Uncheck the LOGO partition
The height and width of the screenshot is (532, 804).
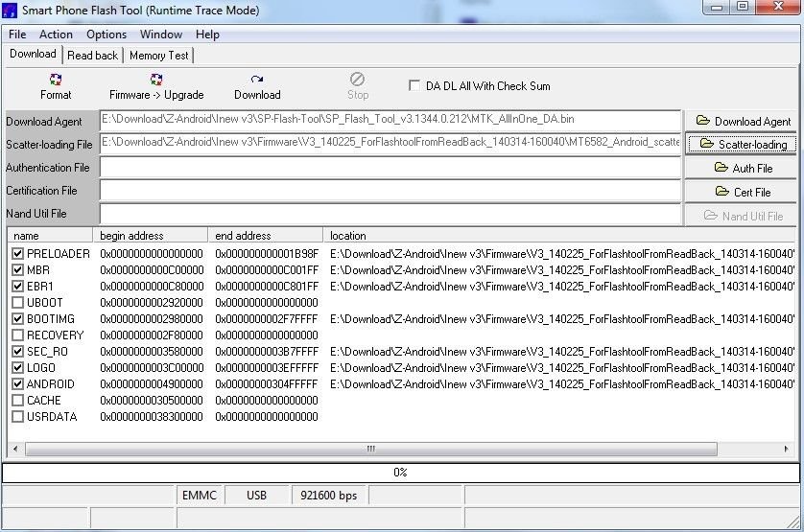[x=18, y=367]
